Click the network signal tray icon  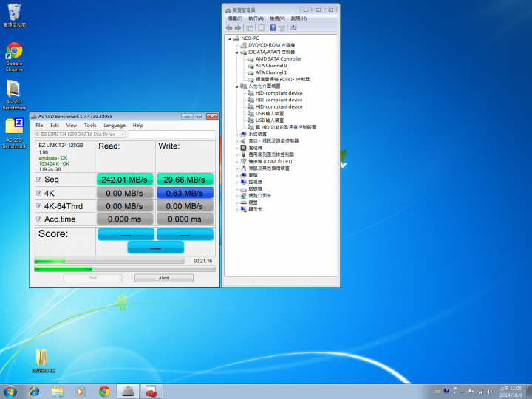pyautogui.click(x=480, y=392)
